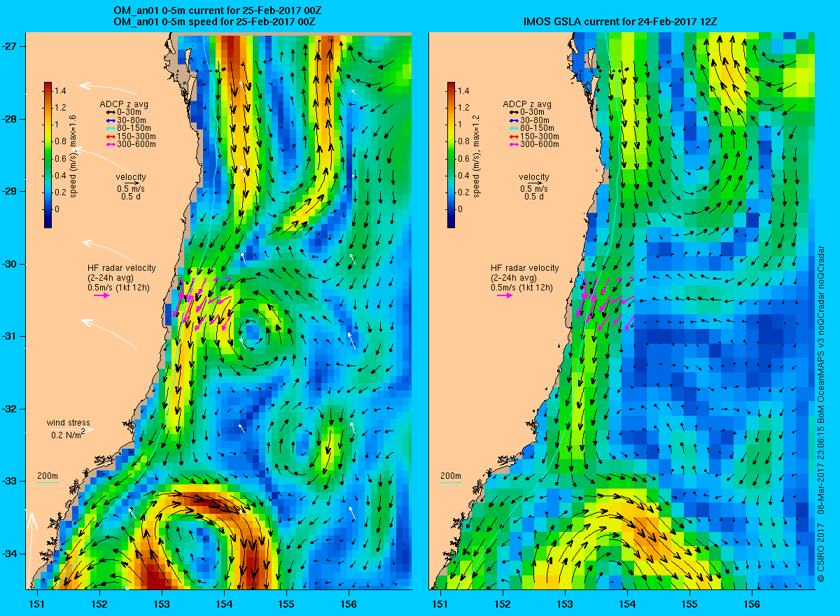Click the right map's speed color bar
Viewport: 840px width, 616px height.
(451, 155)
